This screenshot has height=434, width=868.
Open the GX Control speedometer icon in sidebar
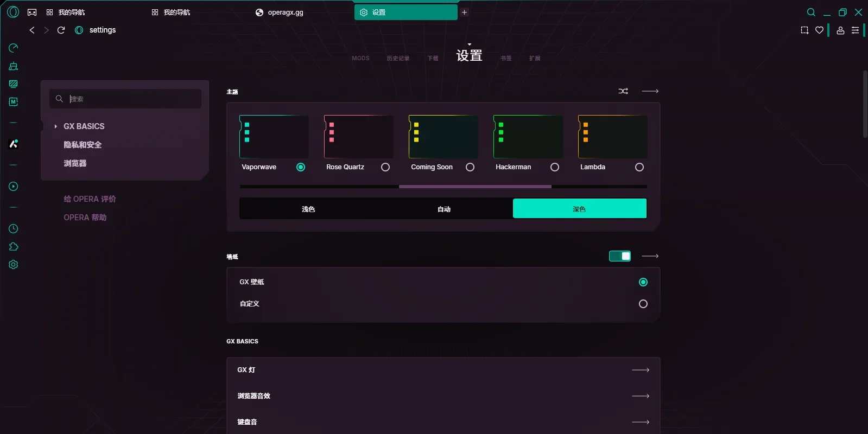click(x=14, y=48)
